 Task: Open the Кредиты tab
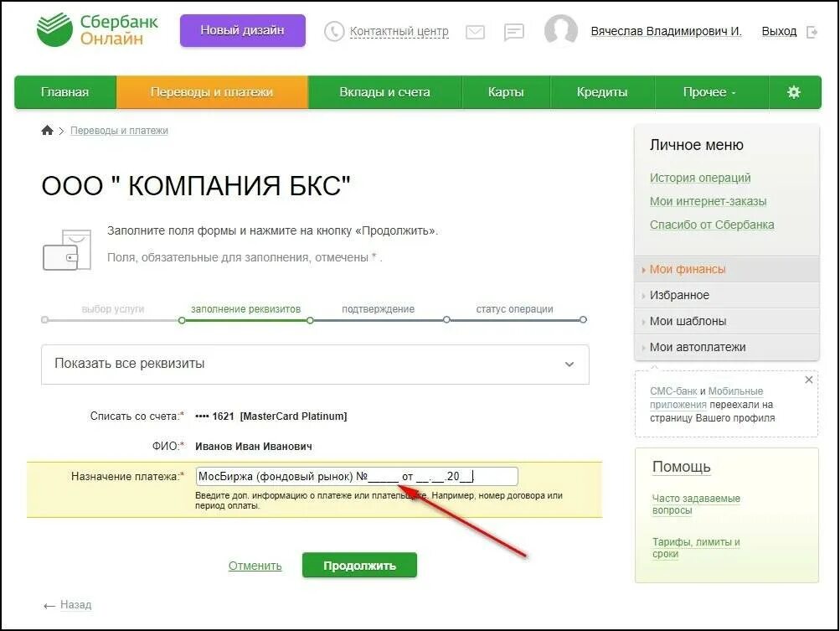pyautogui.click(x=602, y=92)
